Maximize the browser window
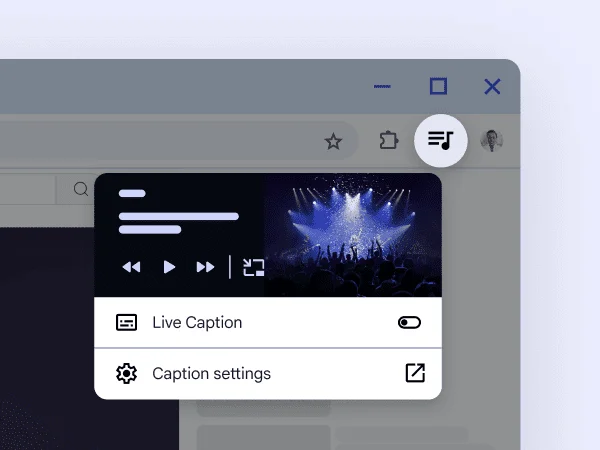The width and height of the screenshot is (600, 450). [438, 86]
